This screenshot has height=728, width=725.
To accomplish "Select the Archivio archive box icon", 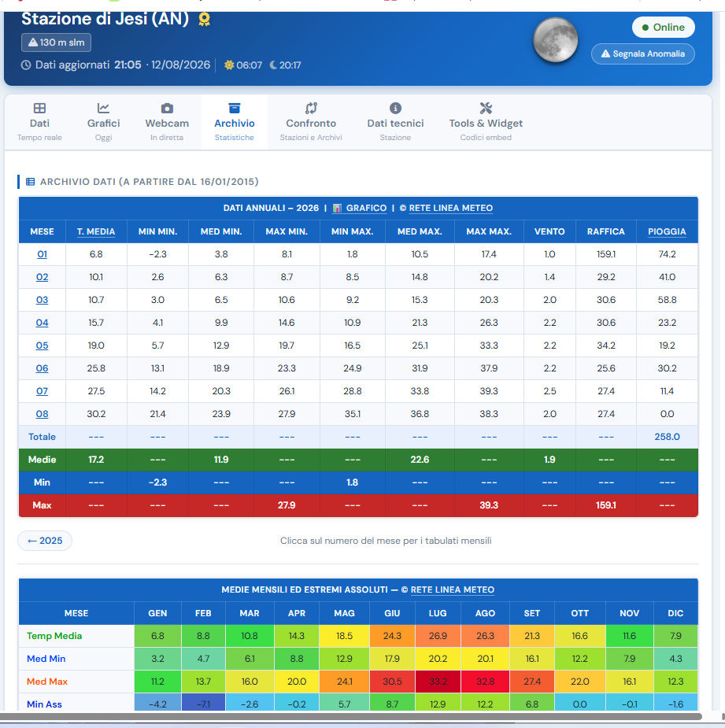I will [234, 108].
